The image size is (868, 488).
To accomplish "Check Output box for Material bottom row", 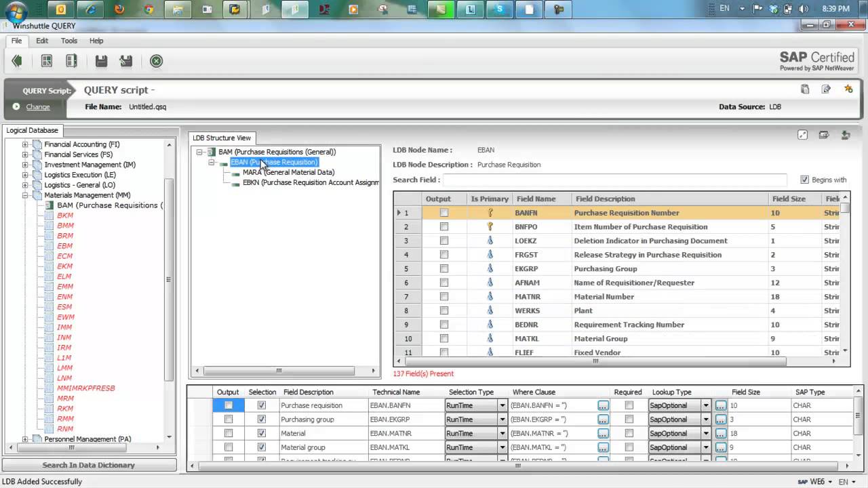I will 229,433.
